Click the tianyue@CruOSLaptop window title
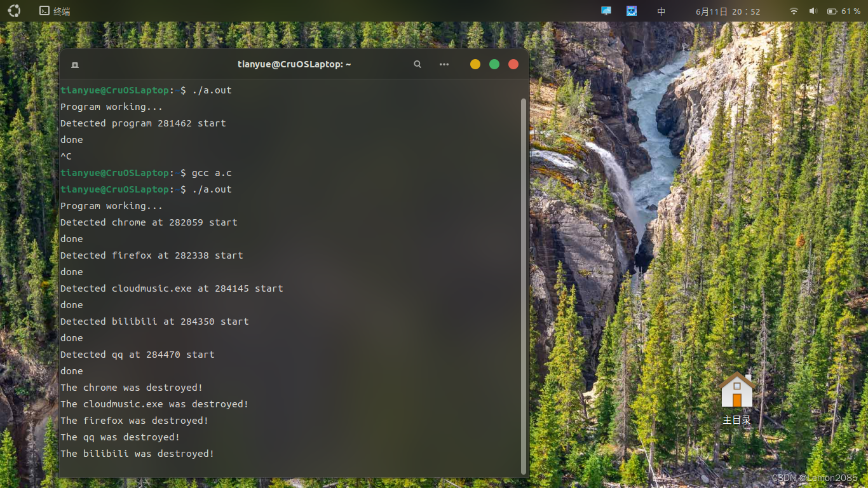Screen dimensions: 868x488 tap(294, 64)
